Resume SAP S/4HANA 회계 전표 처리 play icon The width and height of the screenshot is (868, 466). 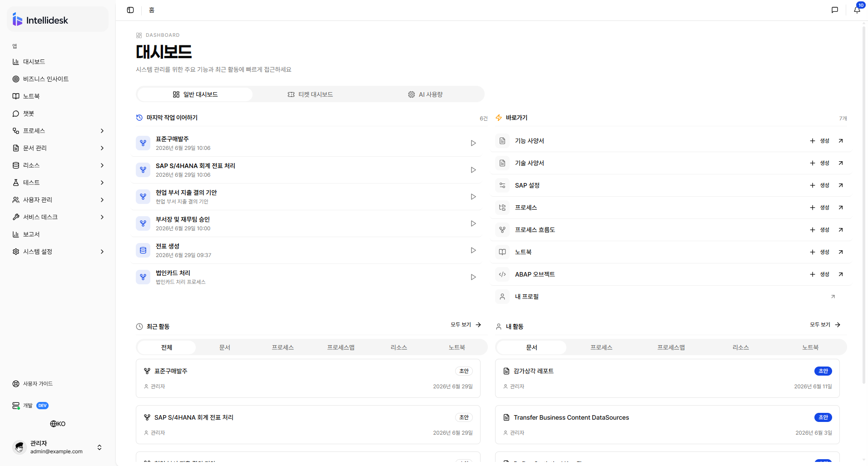click(473, 170)
